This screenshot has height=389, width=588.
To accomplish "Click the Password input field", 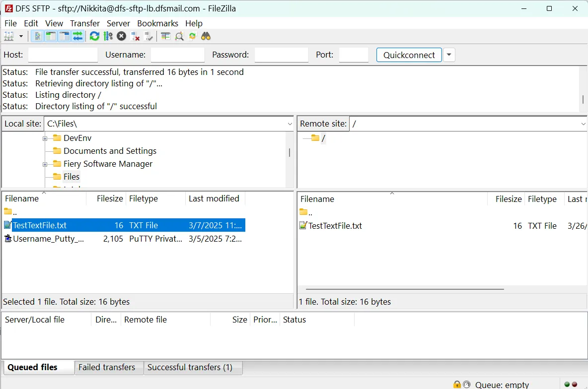I will (x=281, y=55).
